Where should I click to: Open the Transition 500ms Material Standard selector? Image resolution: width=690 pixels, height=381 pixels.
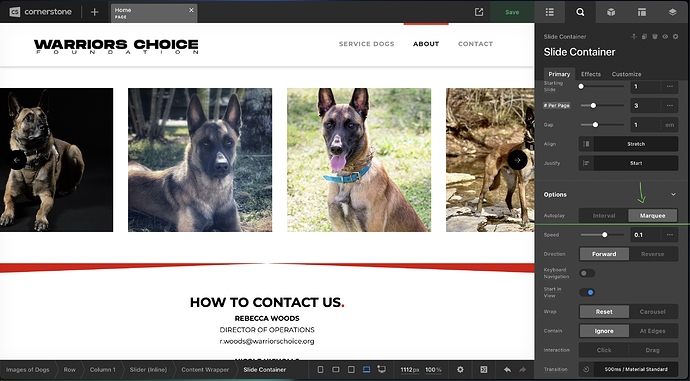636,369
